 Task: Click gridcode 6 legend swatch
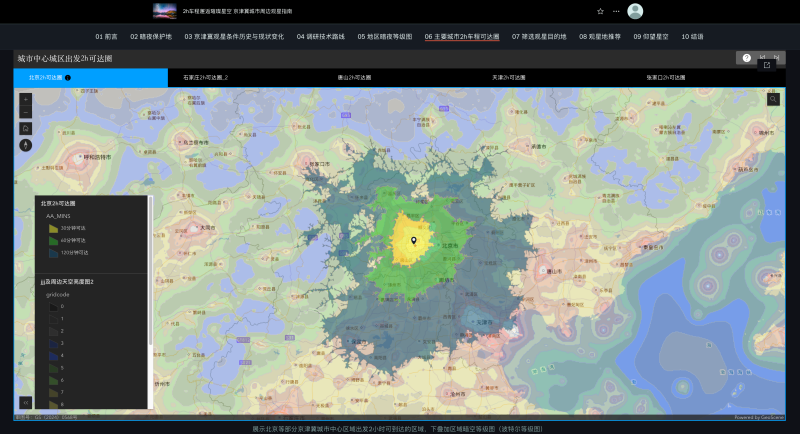54,380
